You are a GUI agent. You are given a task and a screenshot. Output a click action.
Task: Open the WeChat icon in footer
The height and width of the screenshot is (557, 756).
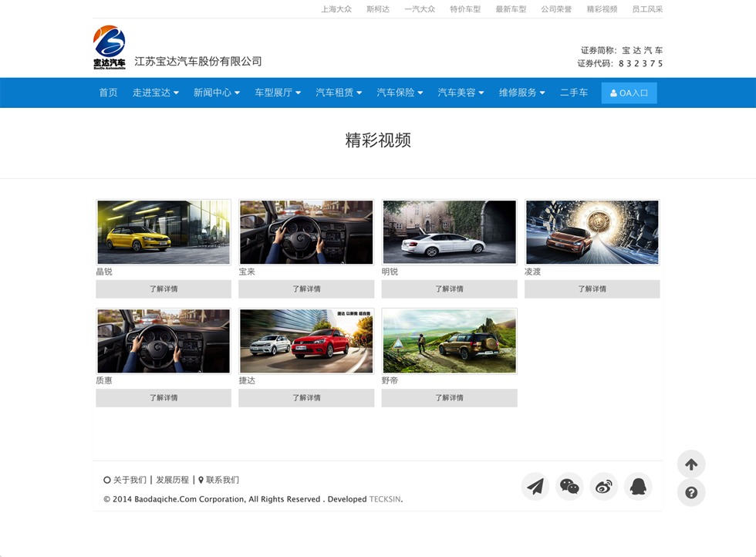[569, 486]
